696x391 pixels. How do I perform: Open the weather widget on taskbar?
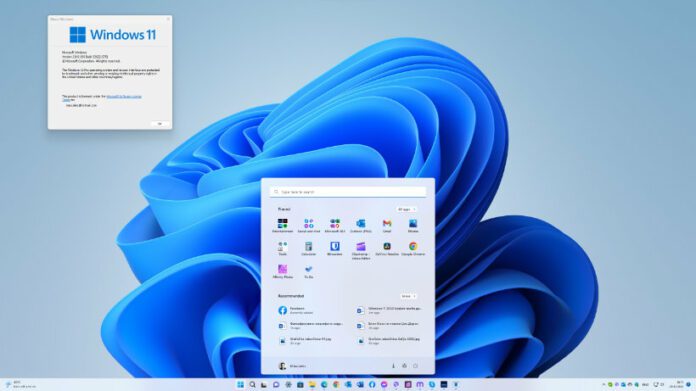click(x=20, y=384)
